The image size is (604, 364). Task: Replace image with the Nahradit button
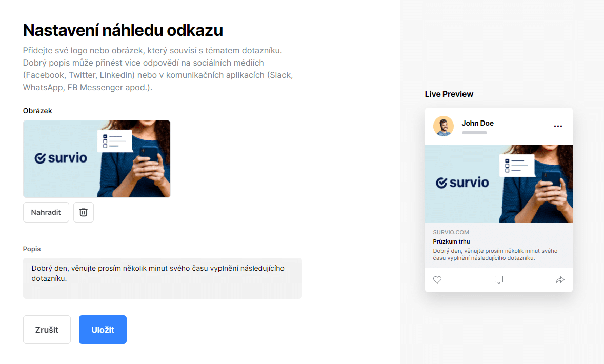pos(46,212)
